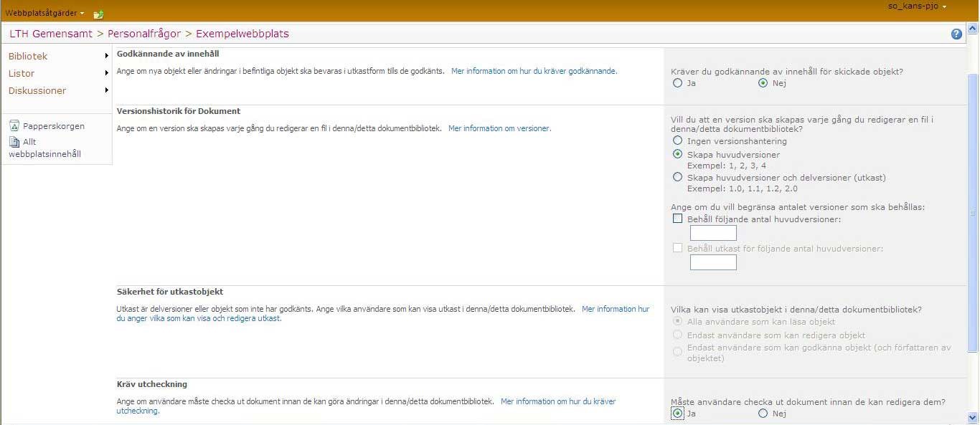The width and height of the screenshot is (980, 425).
Task: Go to LTH Gemensamt breadcrumb
Action: (52, 34)
